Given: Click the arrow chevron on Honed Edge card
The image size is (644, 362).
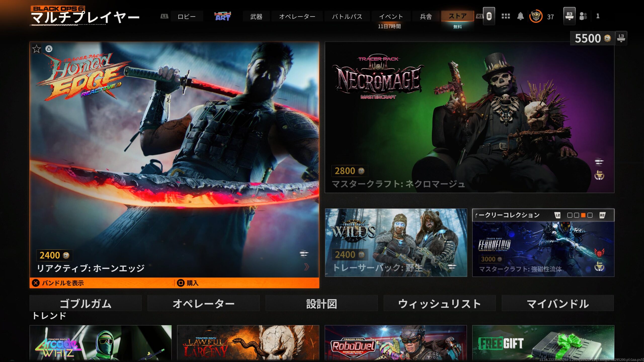Looking at the screenshot, I should point(306,267).
